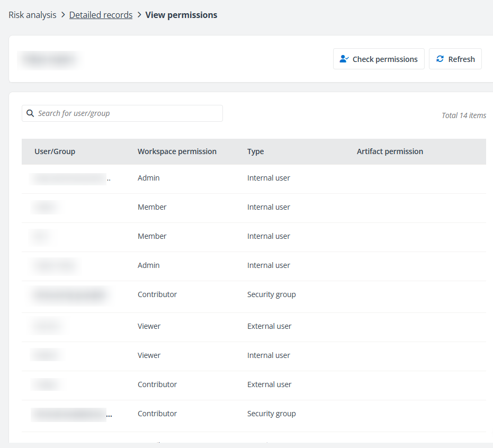Viewport: 493px width, 448px height.
Task: Click the workspace title in the page header
Action: click(x=48, y=59)
